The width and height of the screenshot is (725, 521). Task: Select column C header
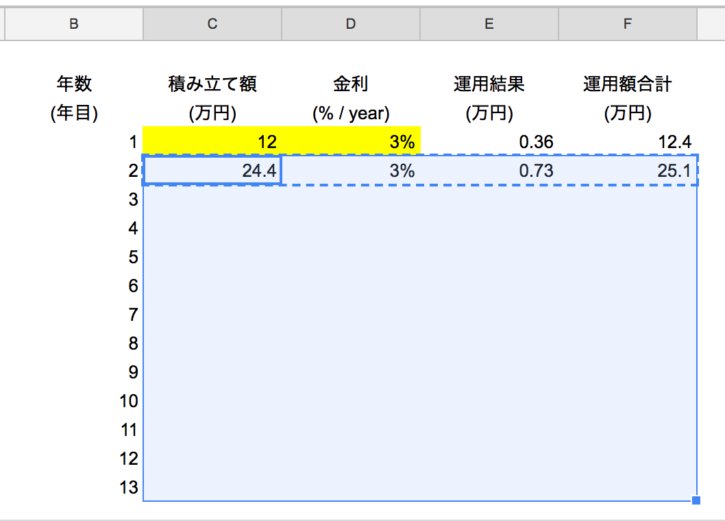pyautogui.click(x=212, y=24)
